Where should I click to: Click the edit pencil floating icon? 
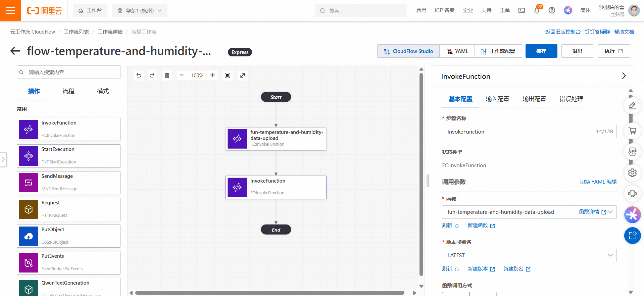tap(632, 106)
